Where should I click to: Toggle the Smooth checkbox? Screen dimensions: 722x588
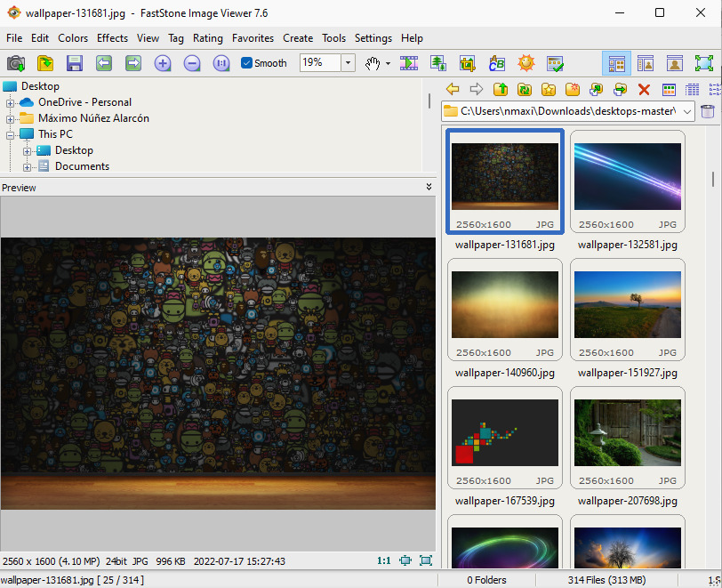248,63
